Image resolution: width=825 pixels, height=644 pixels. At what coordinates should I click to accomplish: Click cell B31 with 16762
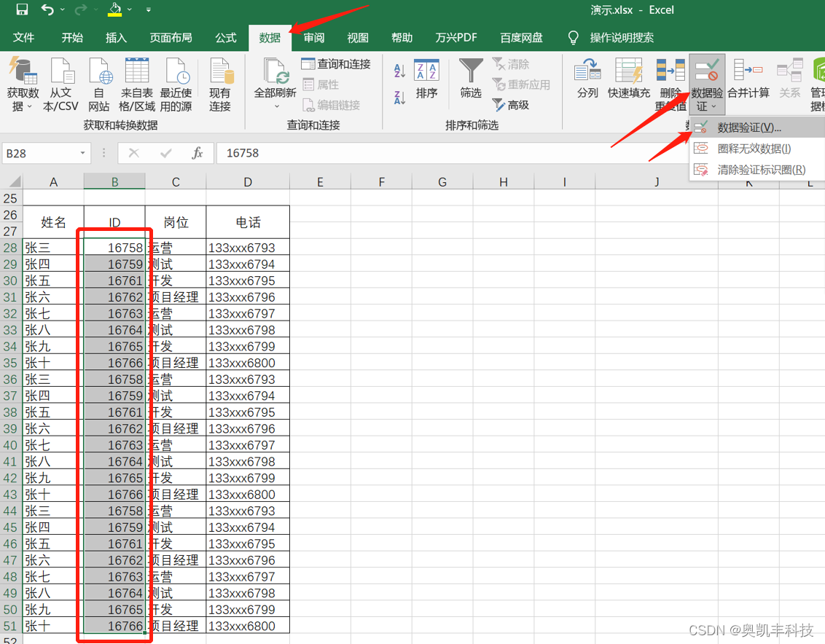[x=114, y=297]
